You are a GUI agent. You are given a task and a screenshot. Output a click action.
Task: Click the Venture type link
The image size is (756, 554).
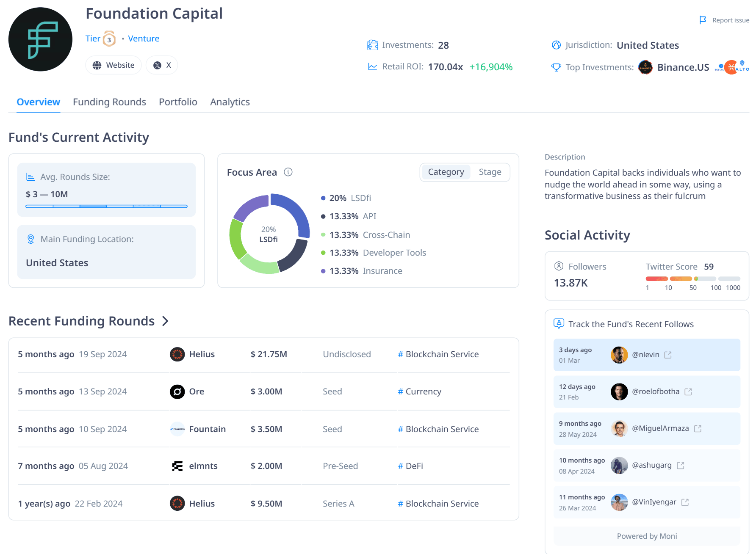[x=144, y=39]
